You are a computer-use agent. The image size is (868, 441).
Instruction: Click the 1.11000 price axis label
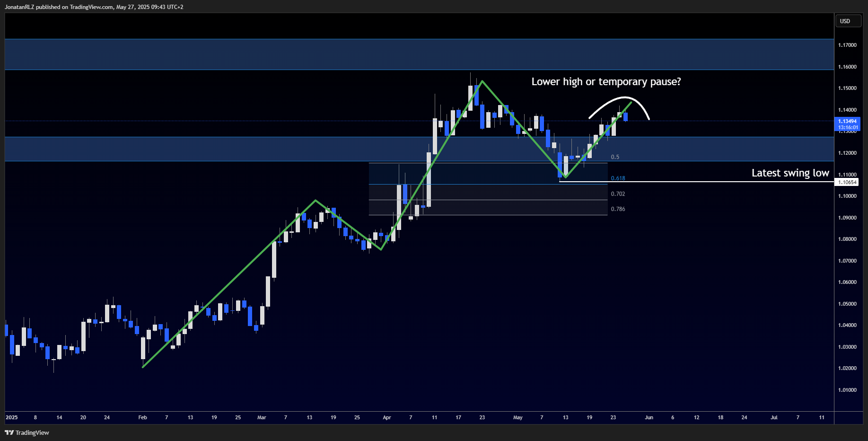(847, 175)
